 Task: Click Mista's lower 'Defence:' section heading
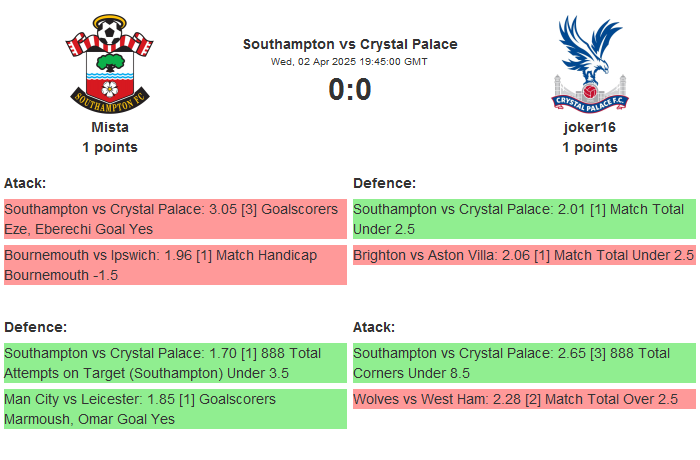[35, 327]
